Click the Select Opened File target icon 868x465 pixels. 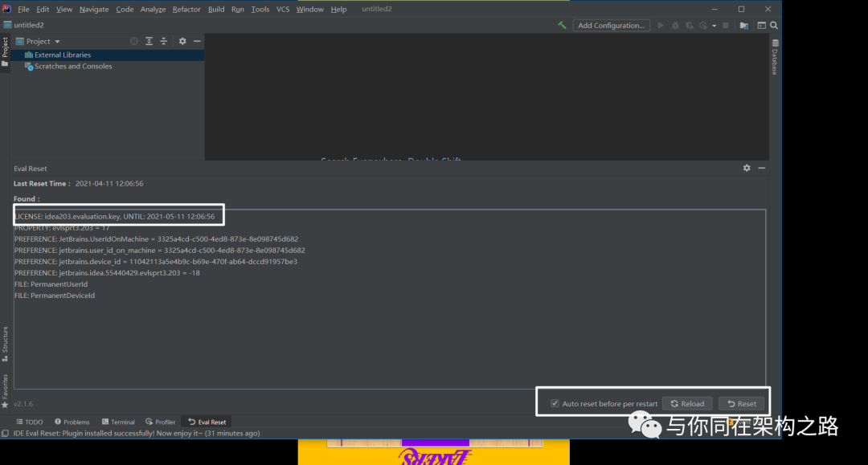pos(134,42)
